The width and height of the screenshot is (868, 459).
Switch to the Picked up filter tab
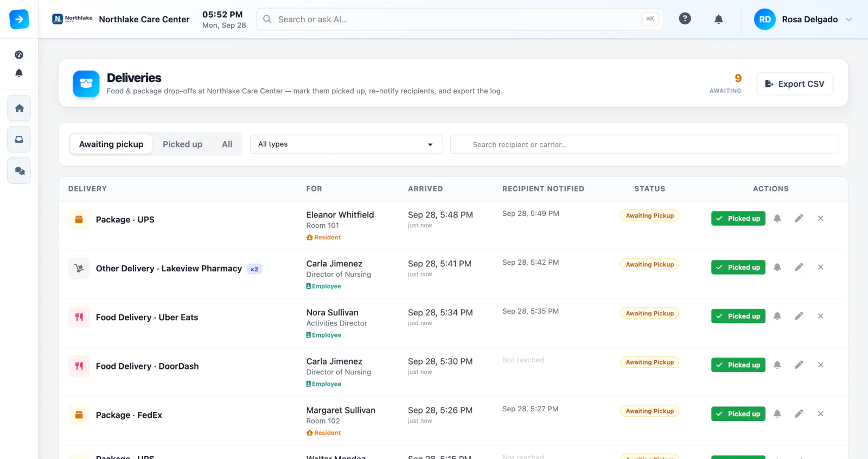point(182,144)
